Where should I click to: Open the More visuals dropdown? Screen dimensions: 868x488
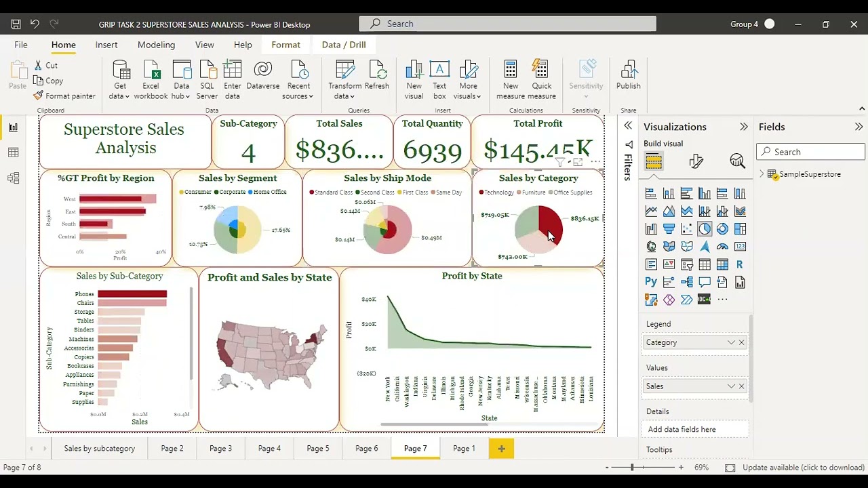tap(468, 81)
